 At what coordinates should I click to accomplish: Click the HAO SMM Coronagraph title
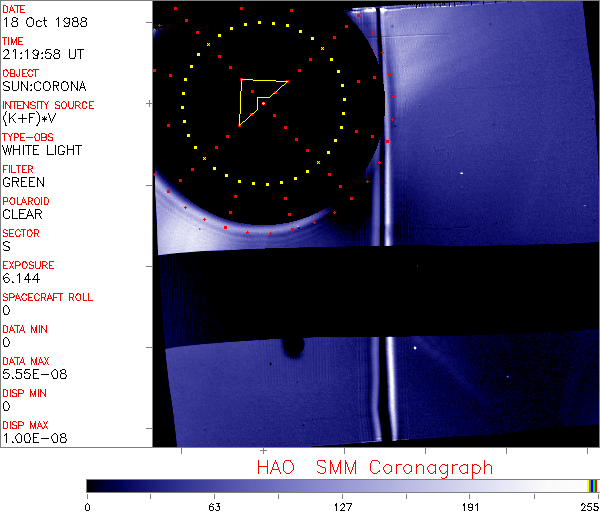coord(375,467)
